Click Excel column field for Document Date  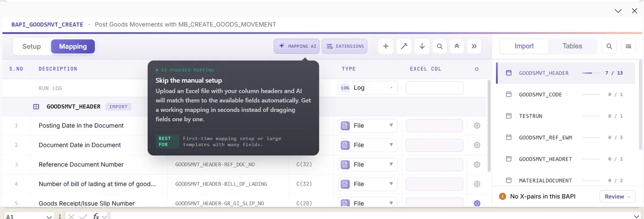[434, 145]
